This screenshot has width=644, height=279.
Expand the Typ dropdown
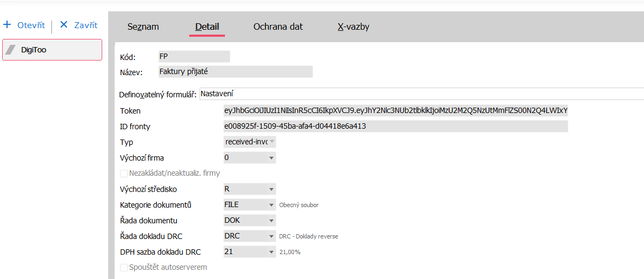(x=271, y=142)
